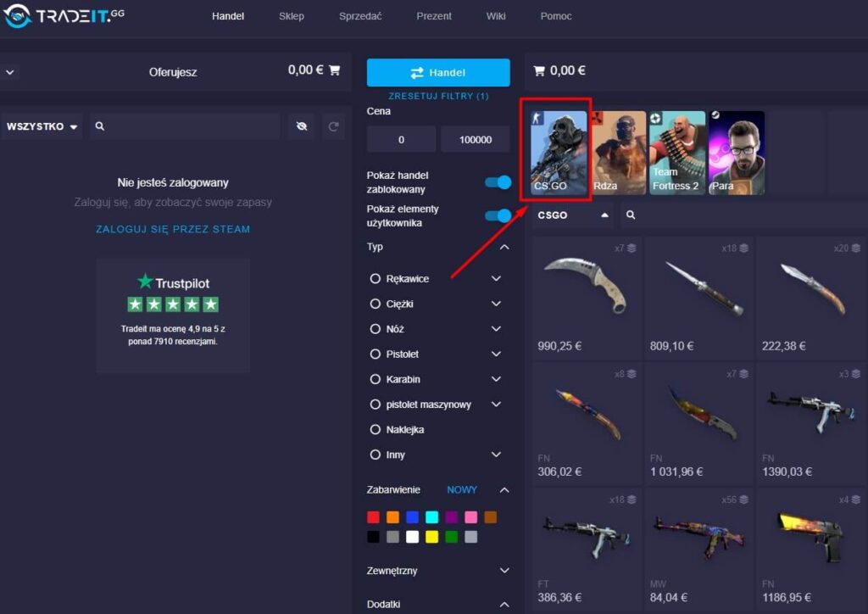Click the hide items eye icon
Image resolution: width=868 pixels, height=614 pixels.
[x=301, y=126]
